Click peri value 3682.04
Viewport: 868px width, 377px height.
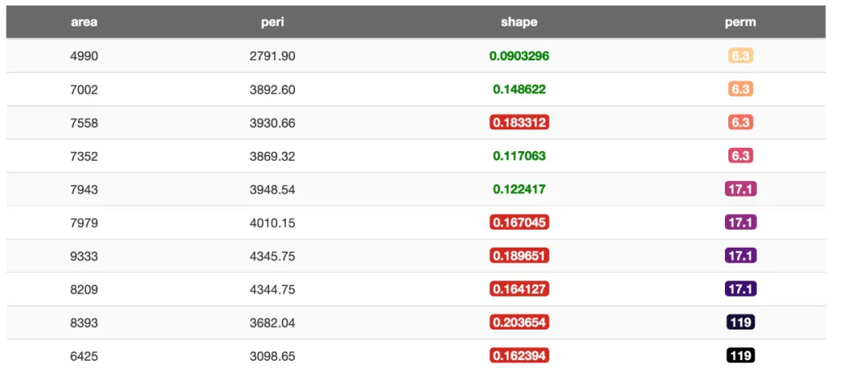click(272, 323)
